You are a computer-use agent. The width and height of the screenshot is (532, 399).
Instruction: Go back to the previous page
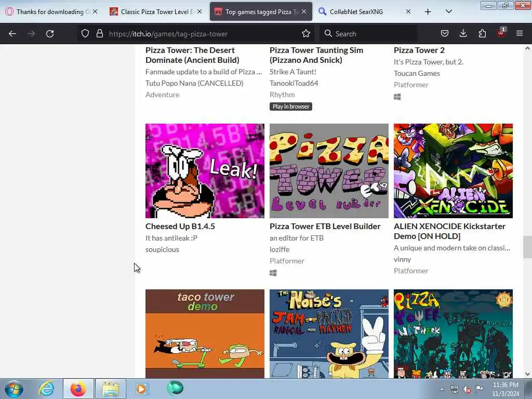12,34
